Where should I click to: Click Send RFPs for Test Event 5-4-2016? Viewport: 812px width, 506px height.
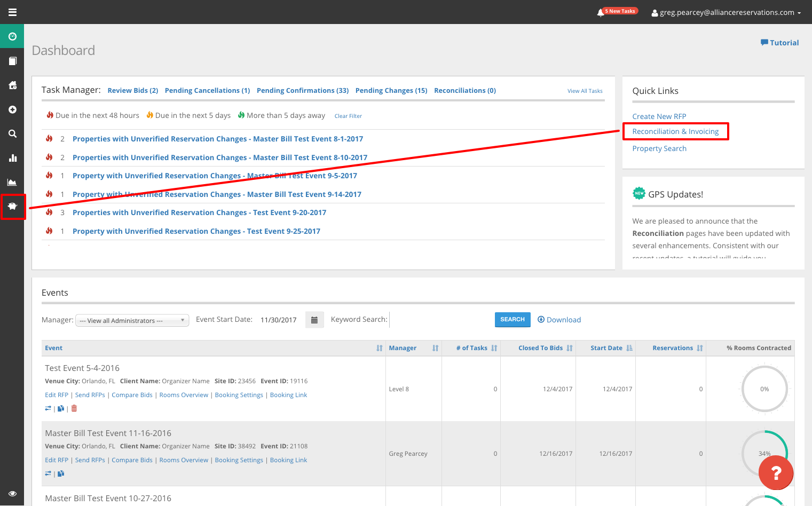(90, 395)
